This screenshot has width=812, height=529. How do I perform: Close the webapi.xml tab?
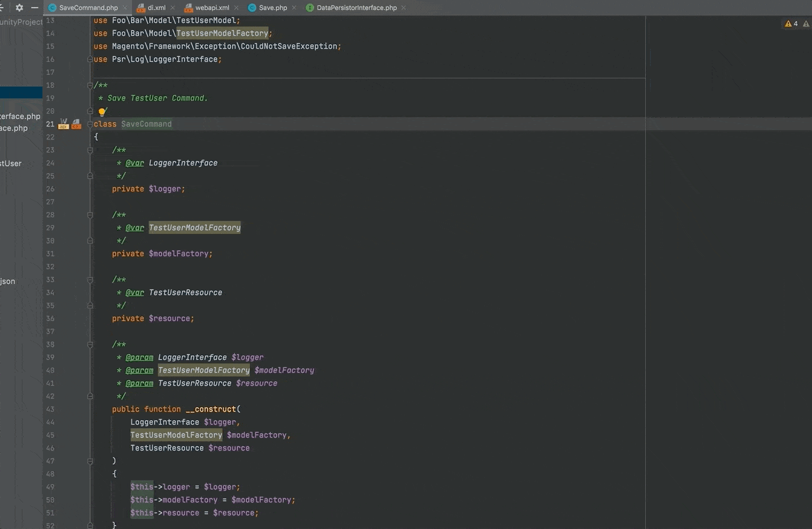coord(236,8)
